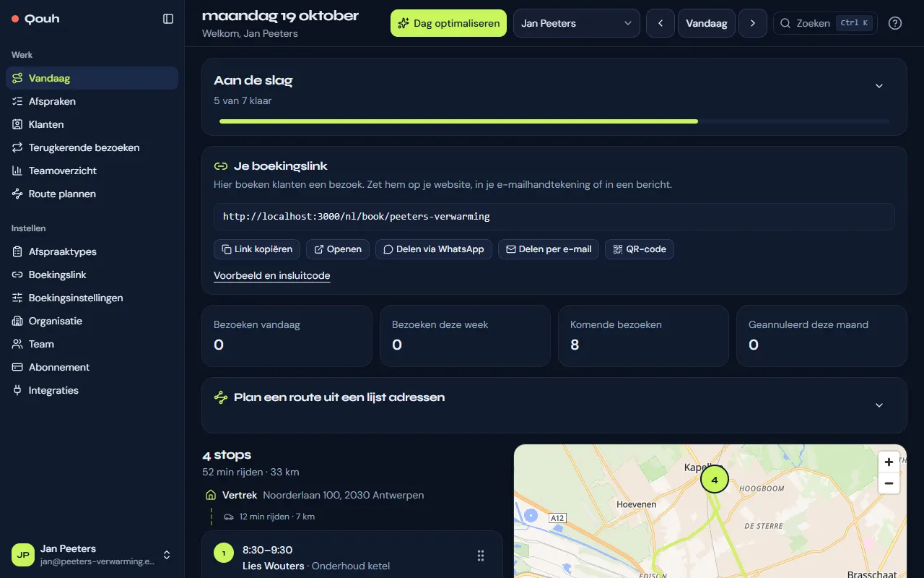
Task: Zoom in on the map
Action: (889, 462)
